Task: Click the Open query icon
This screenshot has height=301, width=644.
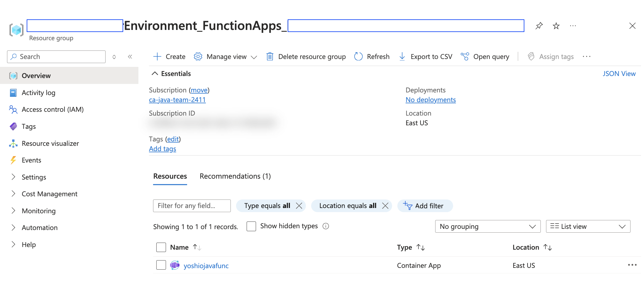Action: (x=465, y=56)
